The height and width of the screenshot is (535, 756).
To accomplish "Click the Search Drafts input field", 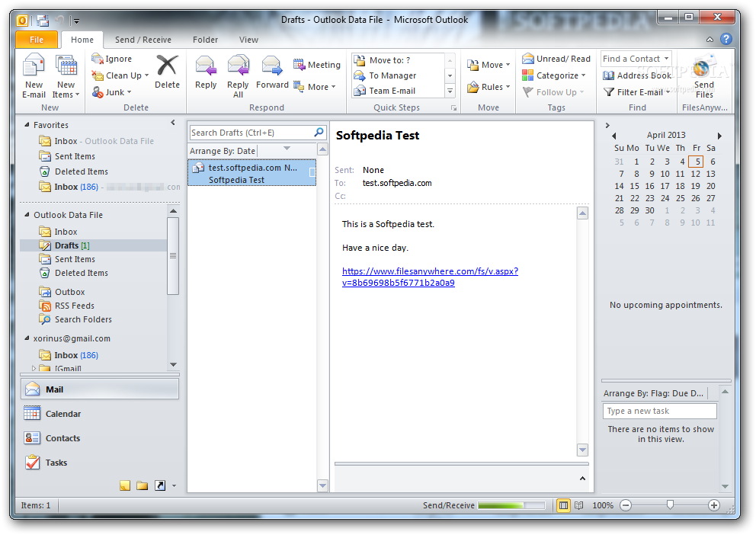I will pyautogui.click(x=251, y=133).
